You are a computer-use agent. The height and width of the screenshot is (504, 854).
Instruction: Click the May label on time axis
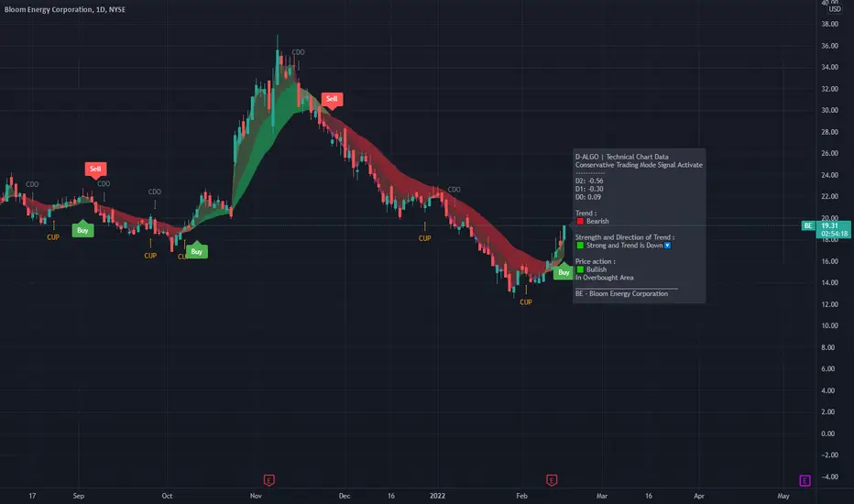(783, 496)
